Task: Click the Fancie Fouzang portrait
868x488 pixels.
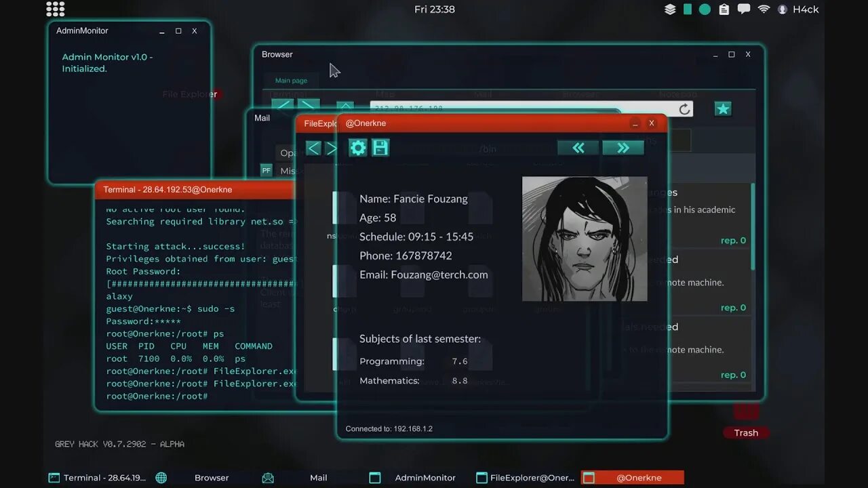Action: (585, 239)
